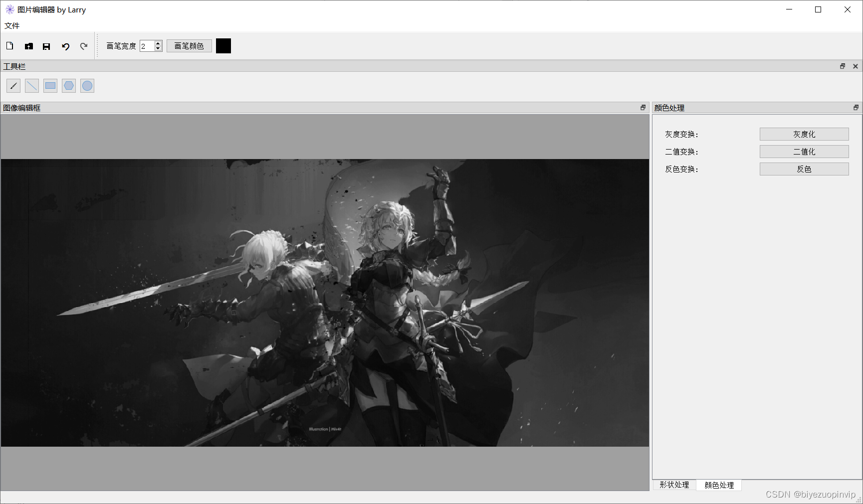The height and width of the screenshot is (504, 863).
Task: Apply 灰度化 grayscale conversion
Action: tap(804, 134)
